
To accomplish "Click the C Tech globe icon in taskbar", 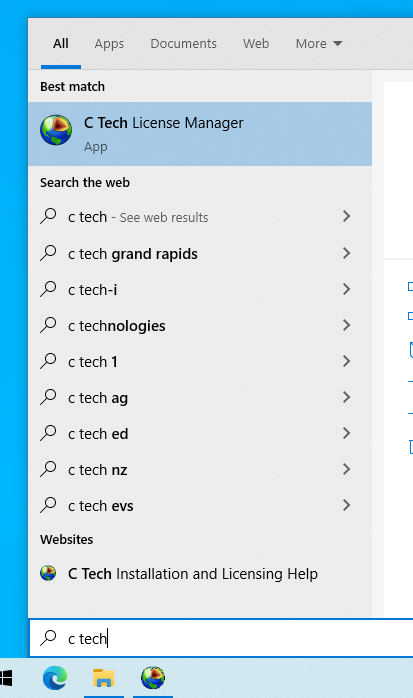I will [153, 678].
